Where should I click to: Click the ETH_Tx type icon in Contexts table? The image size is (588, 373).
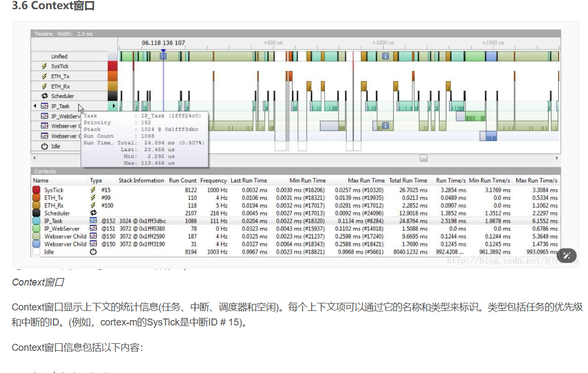pos(93,198)
